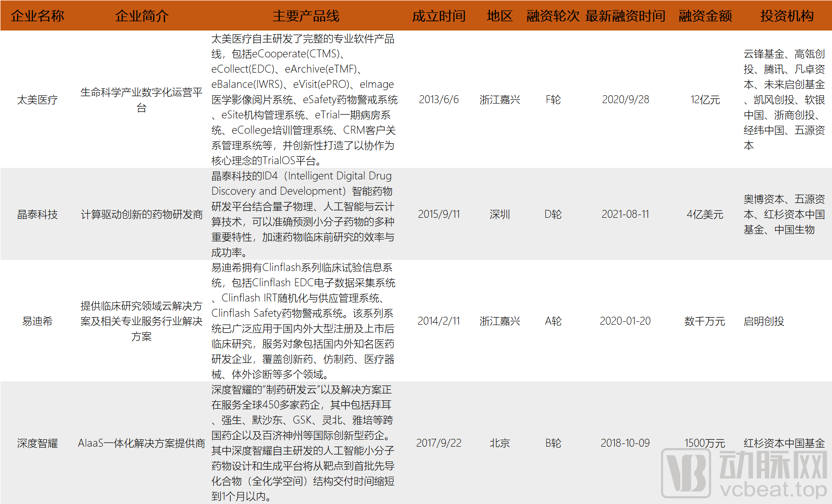This screenshot has height=504, width=832.
Task: Click the founding date 2014/2/11
Action: tap(438, 321)
